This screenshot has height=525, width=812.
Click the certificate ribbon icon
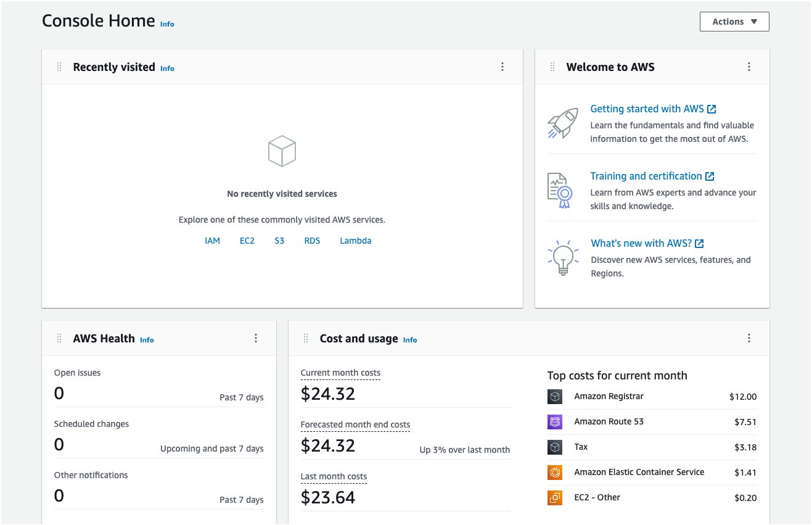(x=560, y=190)
